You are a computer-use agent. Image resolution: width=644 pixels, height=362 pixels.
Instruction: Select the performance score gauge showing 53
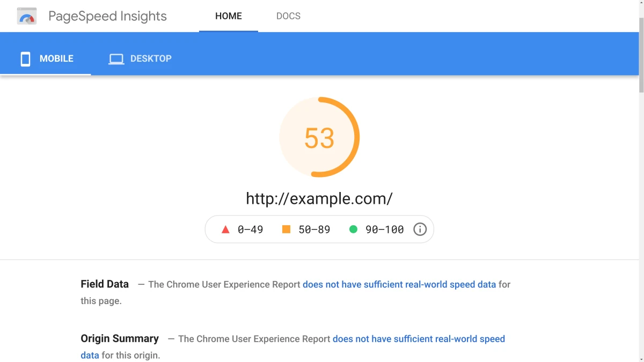[319, 137]
